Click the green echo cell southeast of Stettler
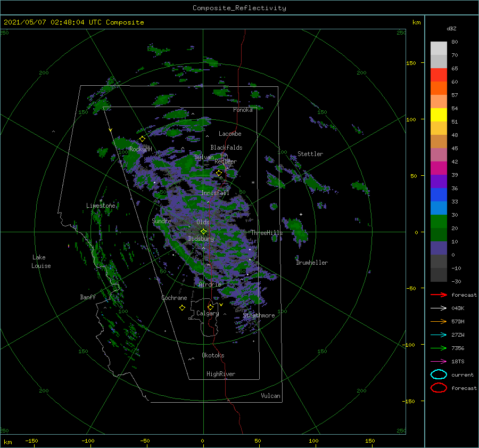This screenshot has height=448, width=479. tap(360, 186)
